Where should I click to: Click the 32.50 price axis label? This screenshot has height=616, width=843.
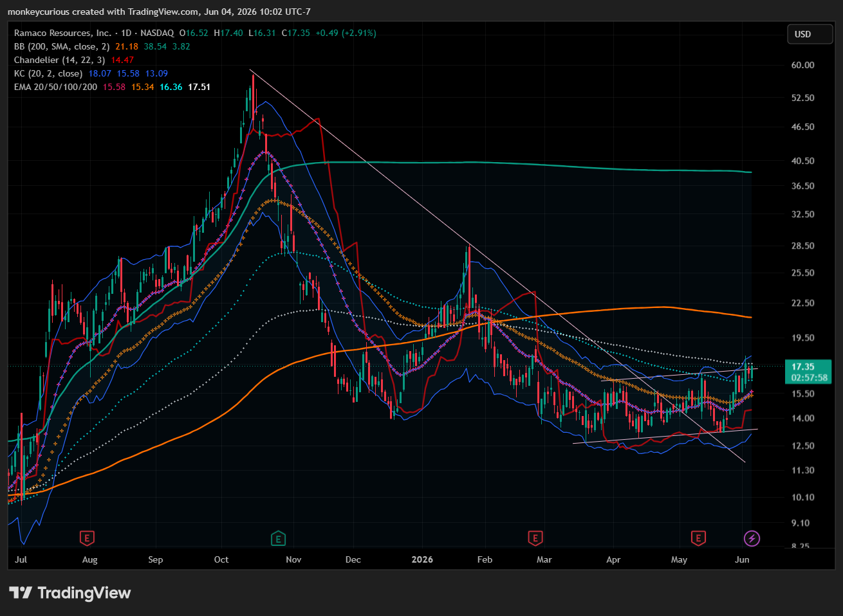[x=803, y=214]
